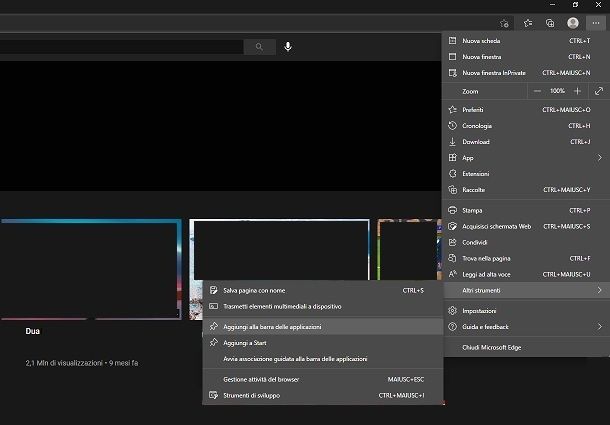Click Condividi share icon

pyautogui.click(x=452, y=242)
